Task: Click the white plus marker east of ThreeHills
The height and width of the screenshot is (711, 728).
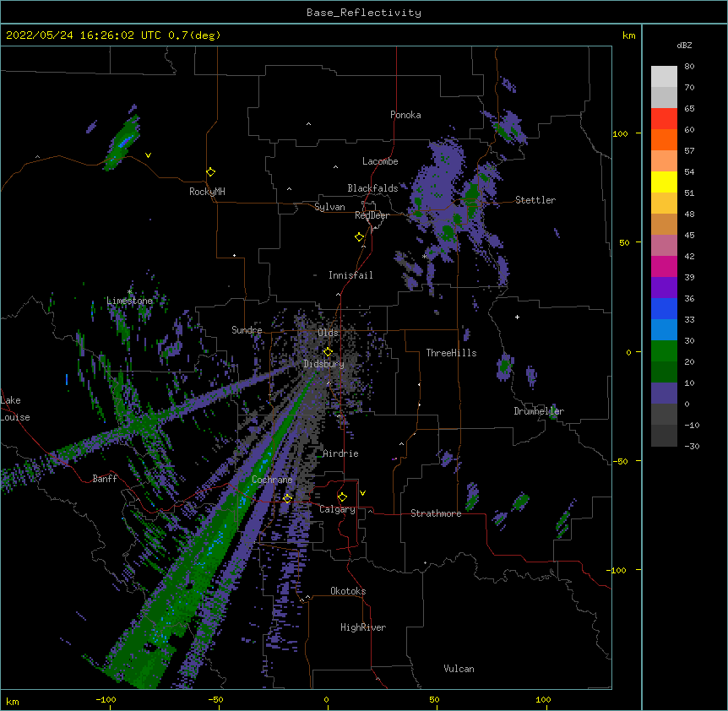Action: click(517, 317)
